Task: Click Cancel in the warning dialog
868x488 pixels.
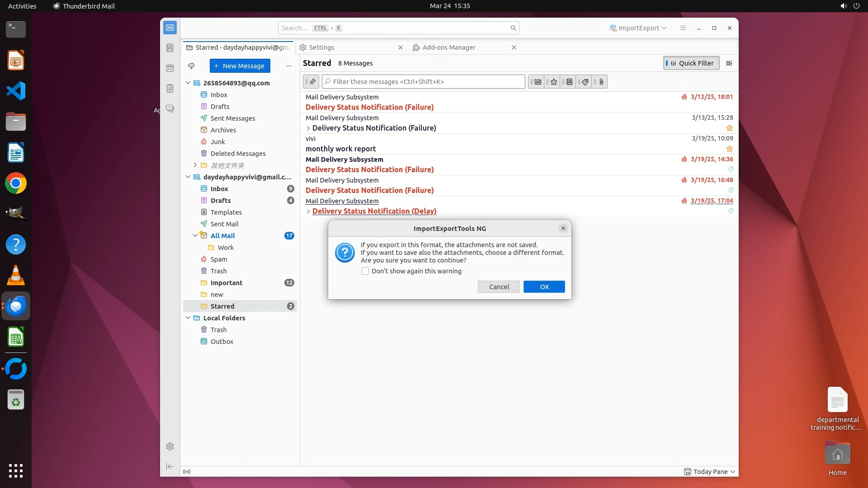Action: [x=499, y=287]
